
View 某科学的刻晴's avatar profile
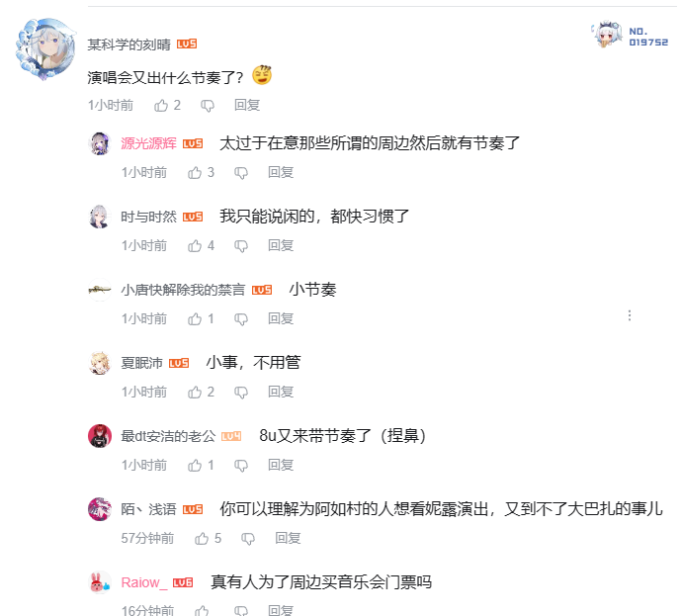pyautogui.click(x=45, y=48)
